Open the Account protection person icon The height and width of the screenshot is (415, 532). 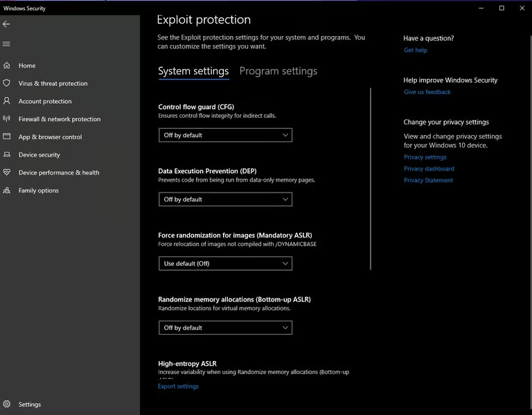(7, 101)
